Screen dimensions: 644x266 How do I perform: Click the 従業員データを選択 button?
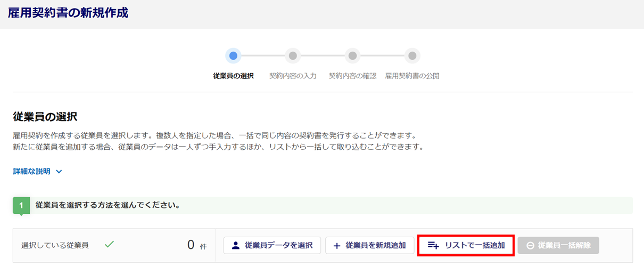coord(272,245)
